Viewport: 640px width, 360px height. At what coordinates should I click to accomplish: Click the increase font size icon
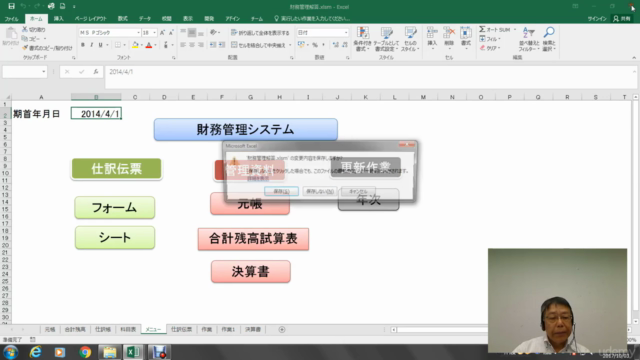[162, 33]
